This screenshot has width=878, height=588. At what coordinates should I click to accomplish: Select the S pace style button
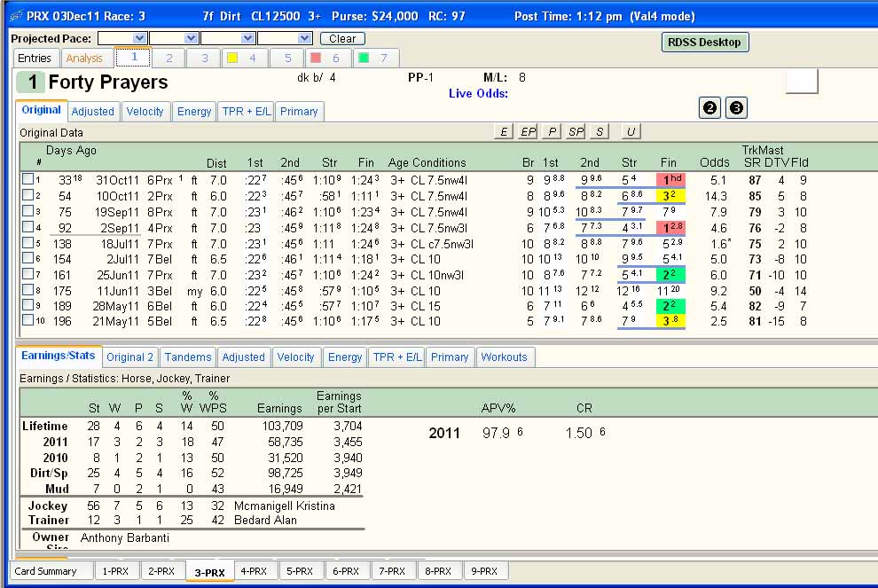[x=600, y=131]
